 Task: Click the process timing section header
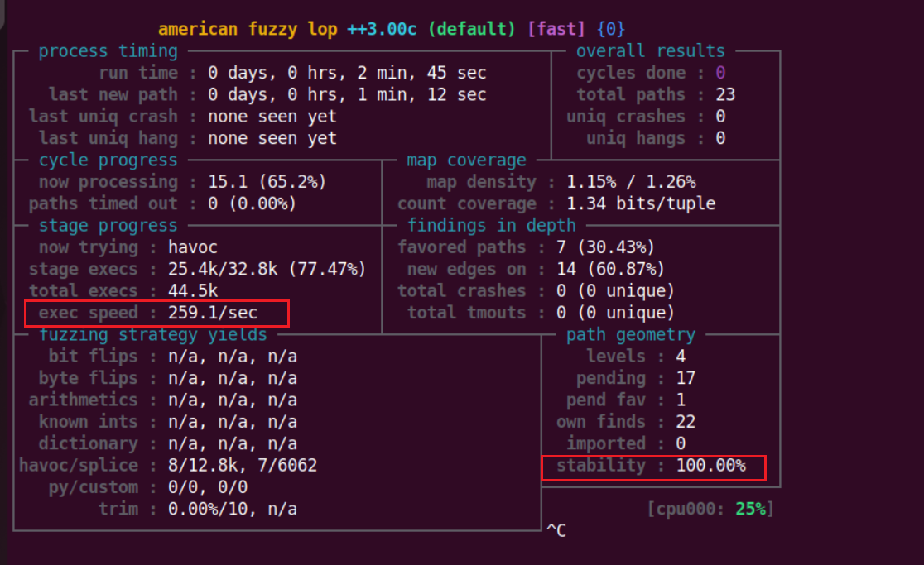point(108,51)
